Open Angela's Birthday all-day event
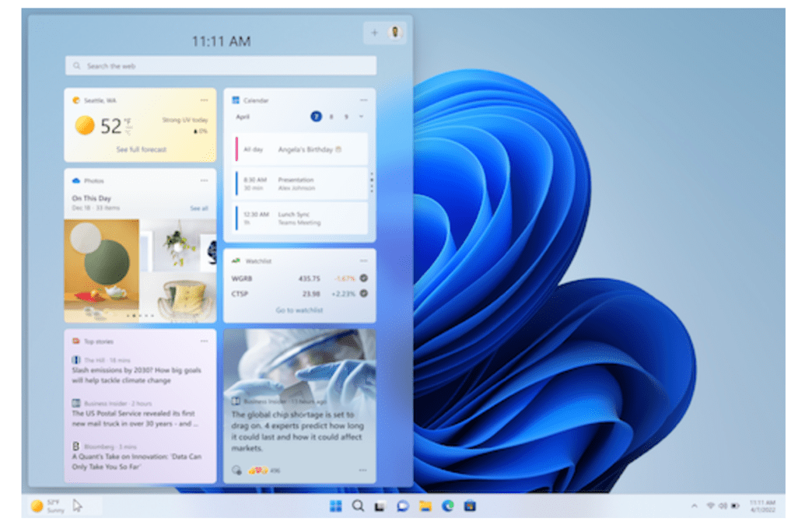 pyautogui.click(x=299, y=149)
